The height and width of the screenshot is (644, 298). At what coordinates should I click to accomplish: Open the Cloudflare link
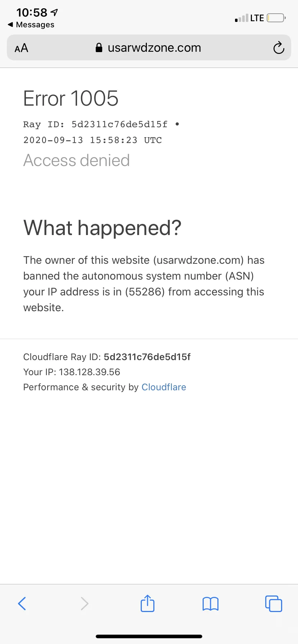coord(164,387)
